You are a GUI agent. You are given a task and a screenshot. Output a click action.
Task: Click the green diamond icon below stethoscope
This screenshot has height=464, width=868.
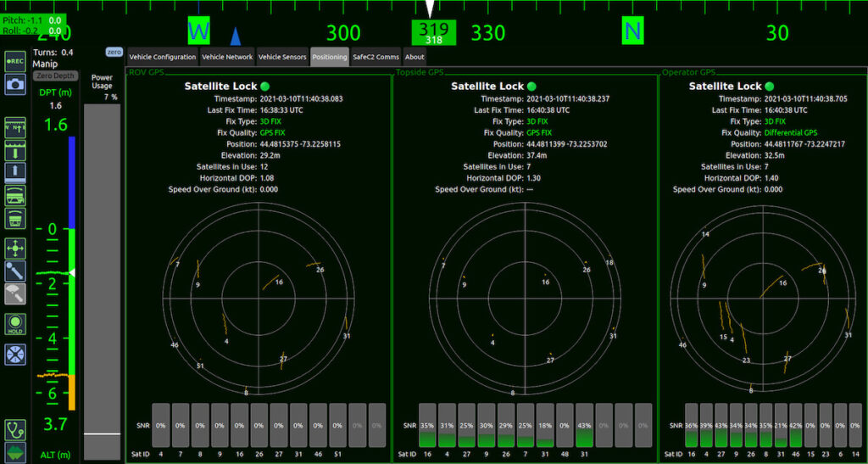point(15,452)
